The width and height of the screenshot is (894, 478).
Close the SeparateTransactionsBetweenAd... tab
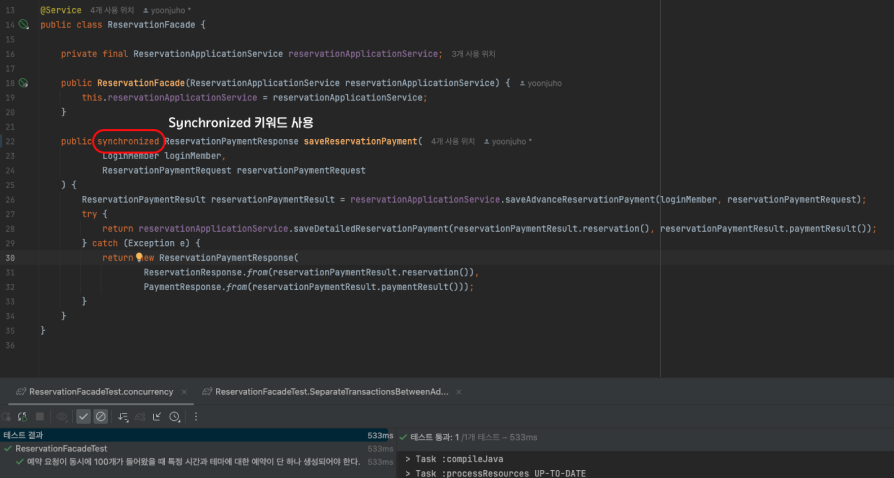click(x=459, y=392)
